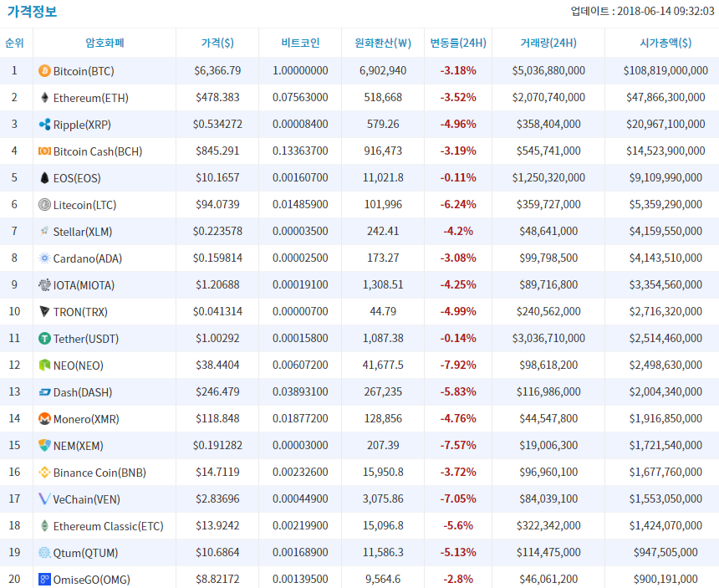Click the Bitcoin coin icon
Viewport: 719px width, 588px height.
coord(44,70)
